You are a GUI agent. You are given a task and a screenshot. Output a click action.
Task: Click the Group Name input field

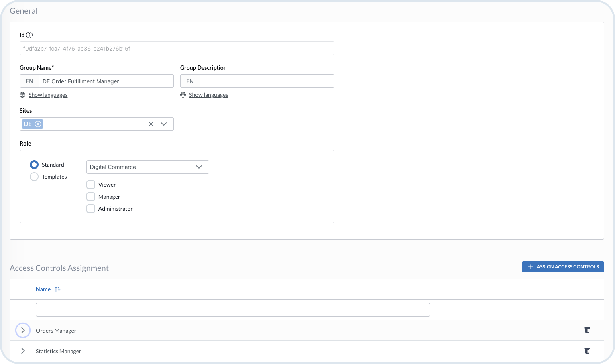tap(106, 81)
